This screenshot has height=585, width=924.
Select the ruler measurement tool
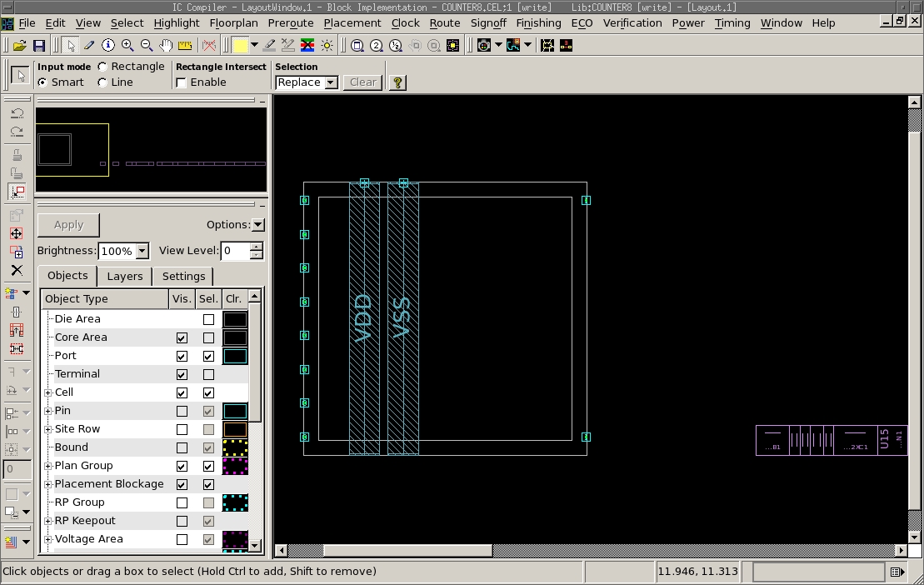pos(185,45)
